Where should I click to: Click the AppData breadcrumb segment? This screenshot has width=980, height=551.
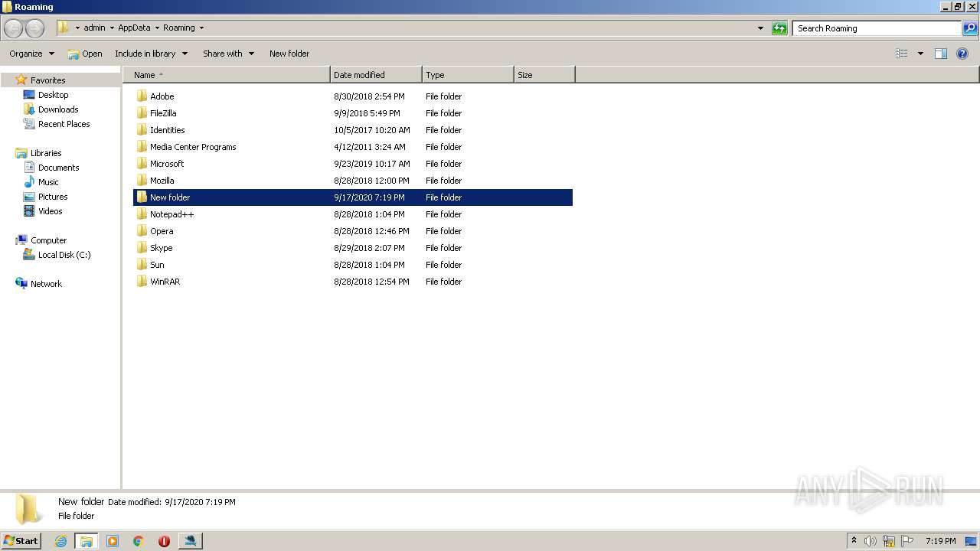(x=134, y=28)
